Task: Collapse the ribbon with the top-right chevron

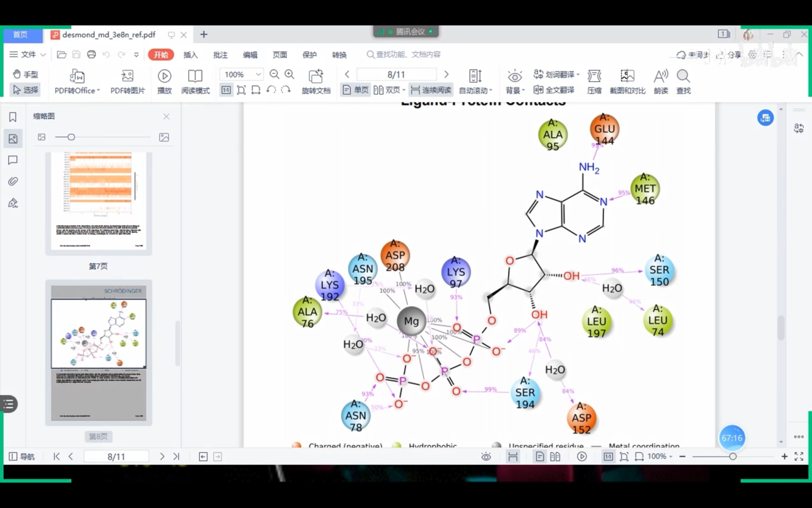Action: click(x=800, y=54)
